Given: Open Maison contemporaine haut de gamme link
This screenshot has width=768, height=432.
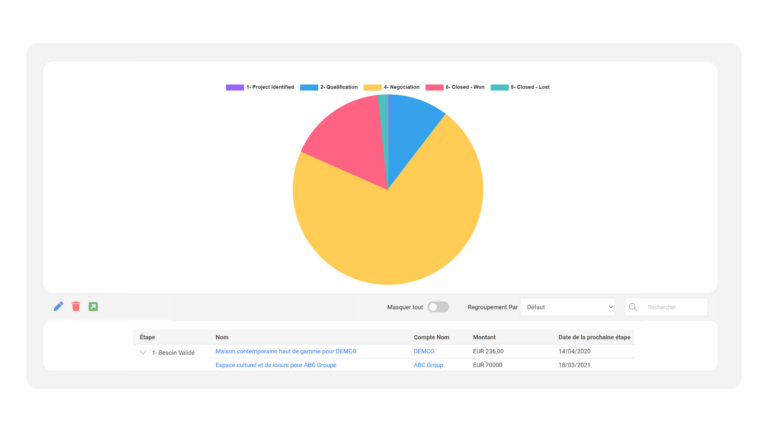Looking at the screenshot, I should (286, 351).
